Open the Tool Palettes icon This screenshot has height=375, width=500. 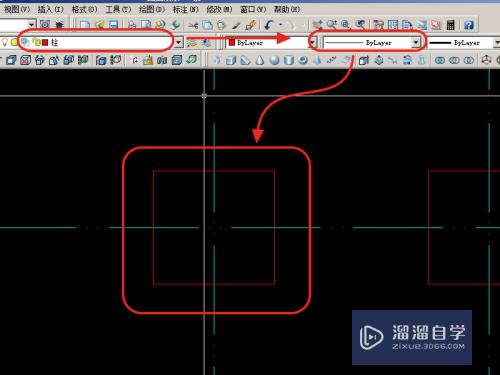pyautogui.click(x=407, y=25)
